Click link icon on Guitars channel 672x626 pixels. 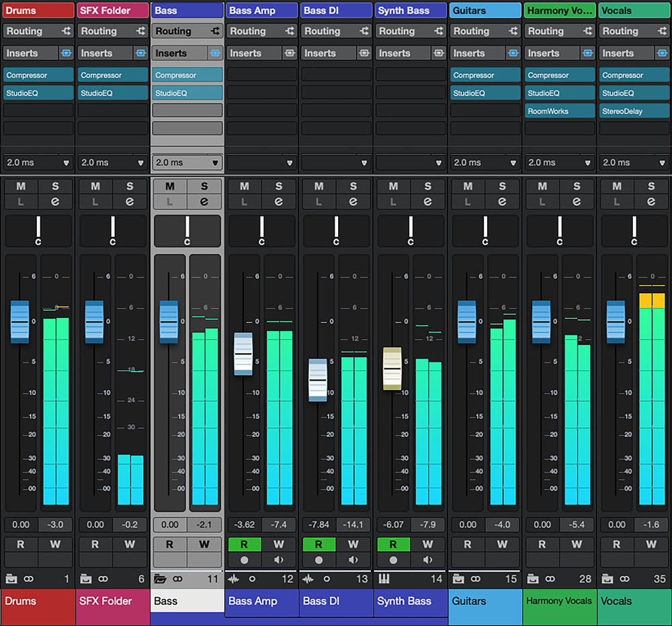[x=476, y=579]
